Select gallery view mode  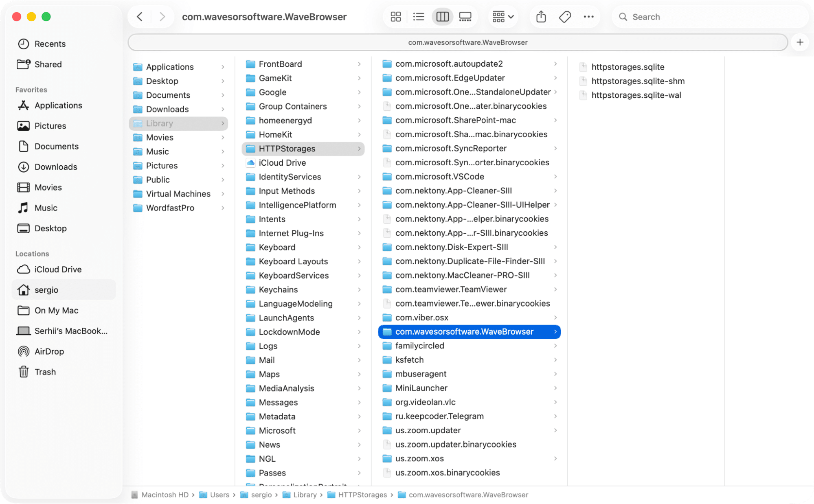coord(465,17)
